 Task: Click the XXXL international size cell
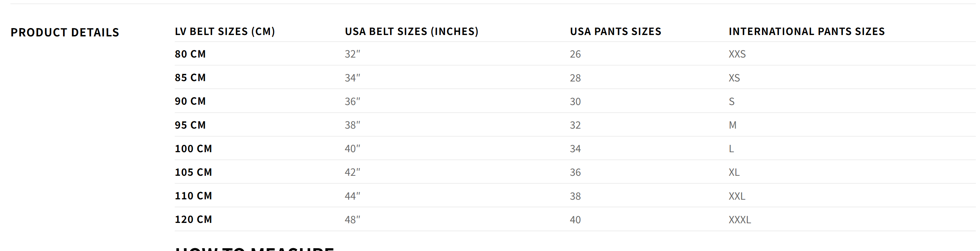tap(739, 220)
